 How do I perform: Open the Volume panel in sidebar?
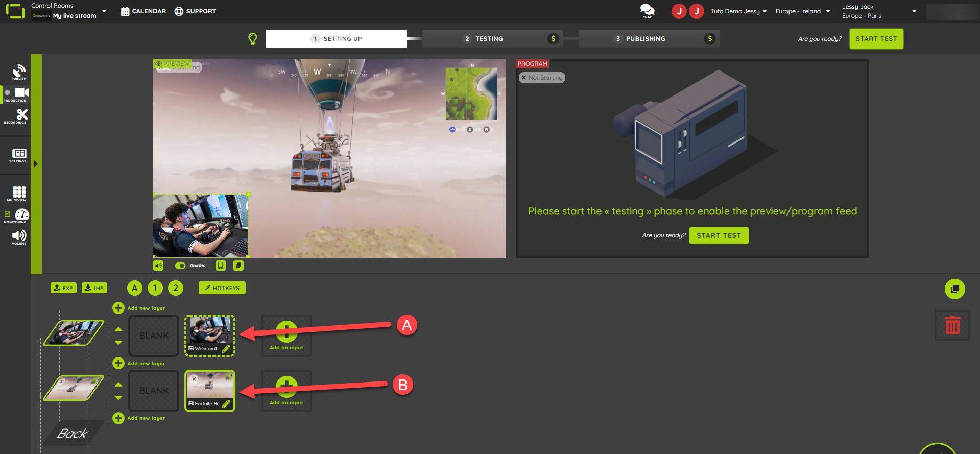pos(19,237)
